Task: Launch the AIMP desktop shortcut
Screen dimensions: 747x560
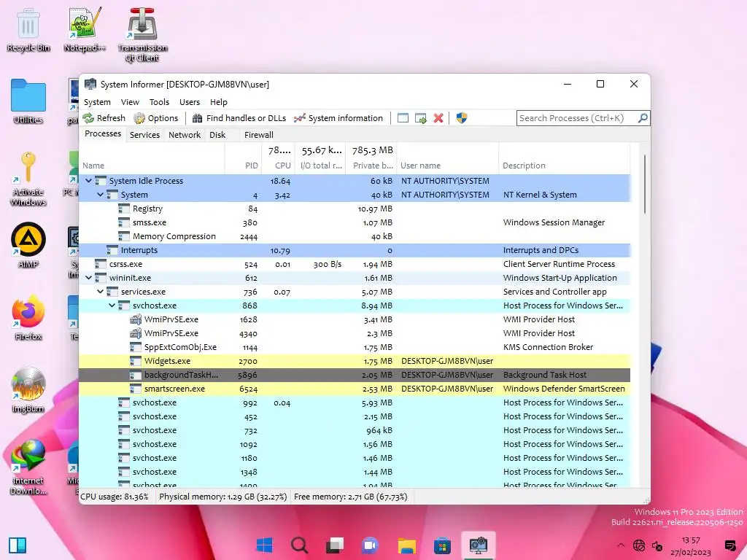Action: (x=28, y=246)
